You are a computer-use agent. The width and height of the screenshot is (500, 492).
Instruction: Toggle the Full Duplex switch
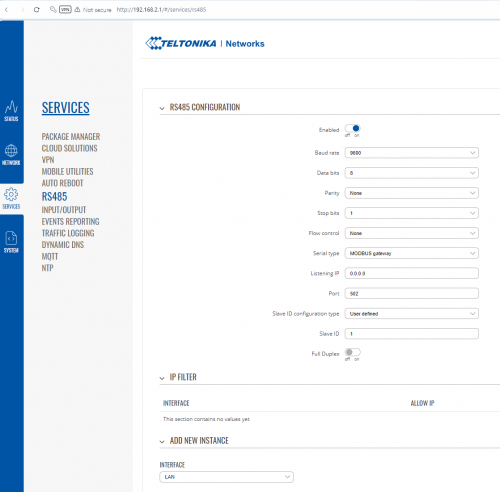(x=352, y=352)
